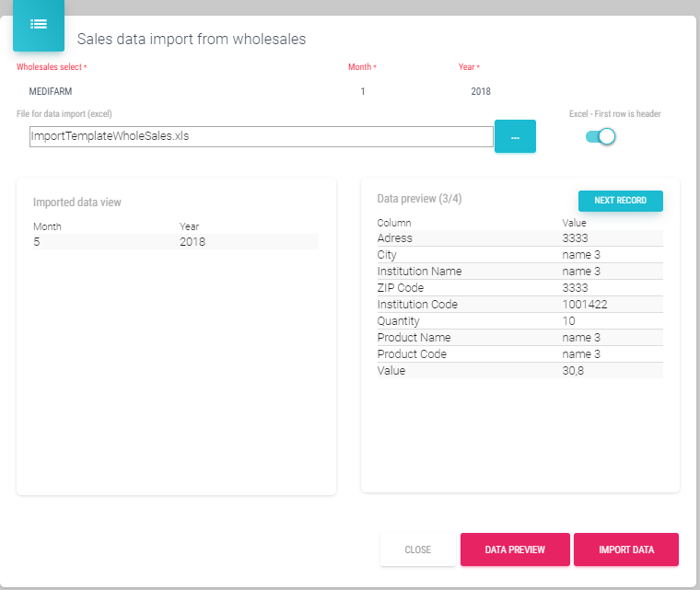Click the list icon in the dialog header

pos(38,25)
